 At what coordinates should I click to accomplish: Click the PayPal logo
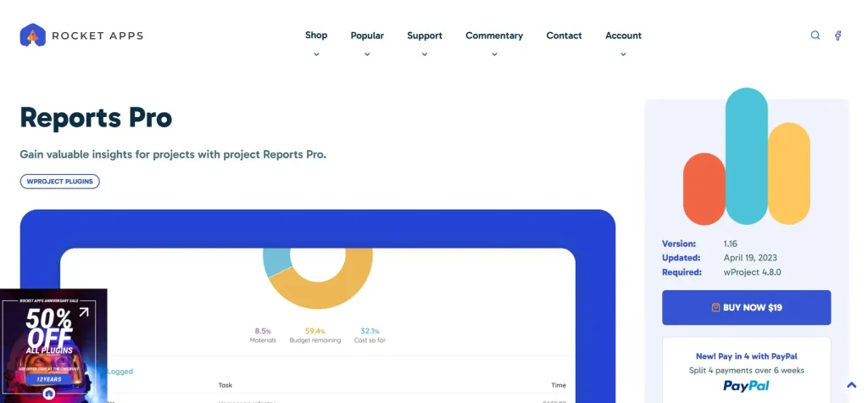(x=746, y=386)
